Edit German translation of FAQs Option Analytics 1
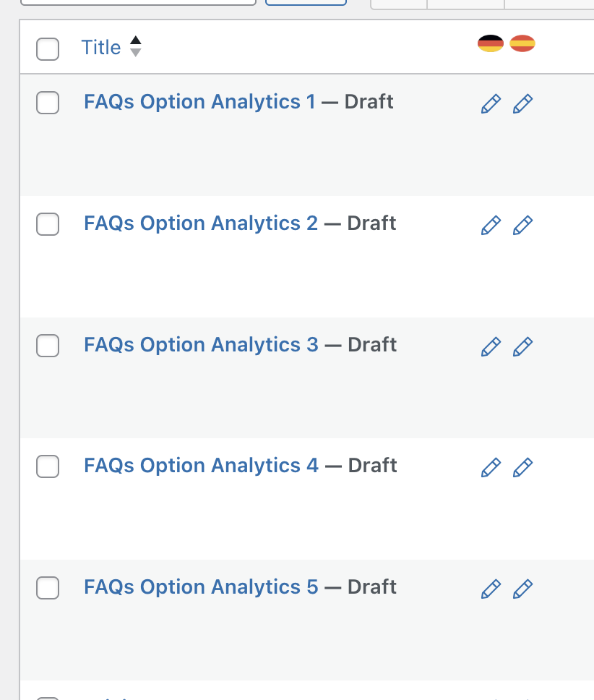The height and width of the screenshot is (700, 594). (x=491, y=103)
